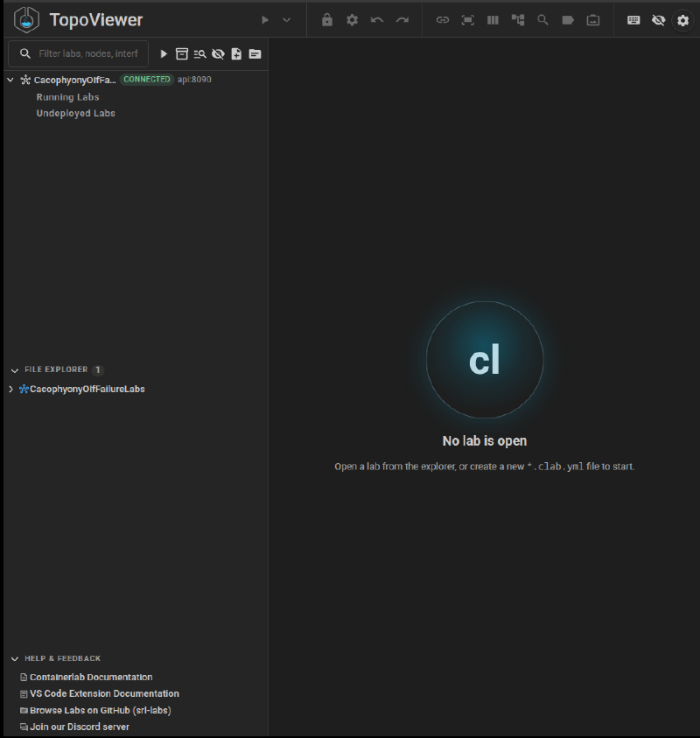Click the folder icon in explorer toolbar
Viewport: 700px width, 738px height.
255,54
